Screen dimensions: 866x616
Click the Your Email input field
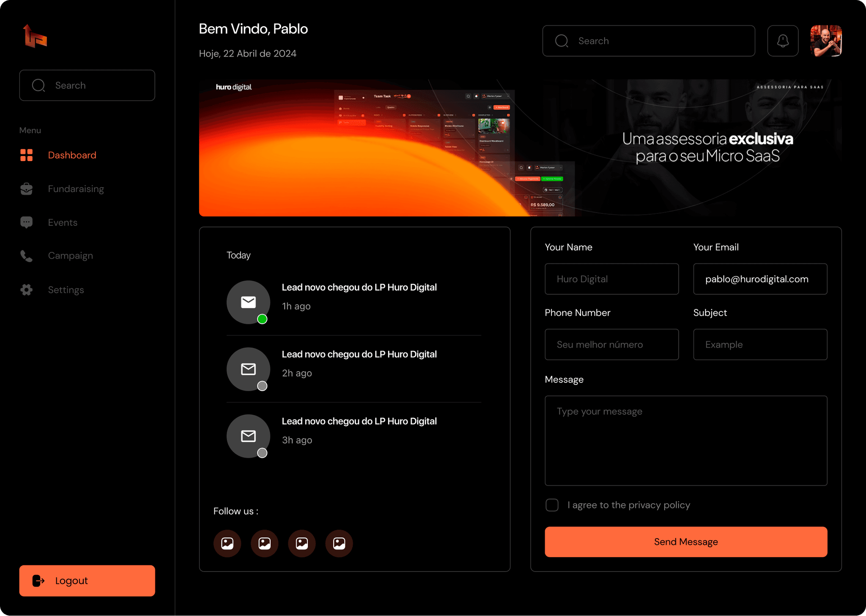(760, 279)
